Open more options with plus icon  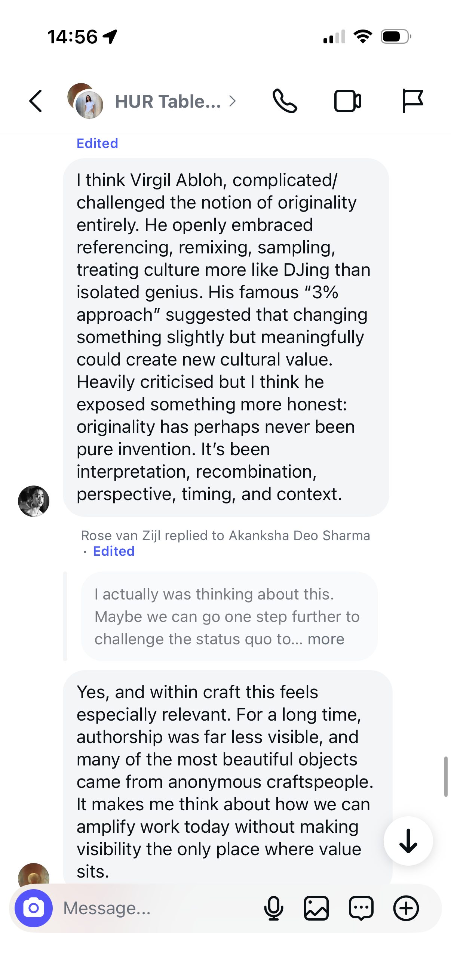406,908
